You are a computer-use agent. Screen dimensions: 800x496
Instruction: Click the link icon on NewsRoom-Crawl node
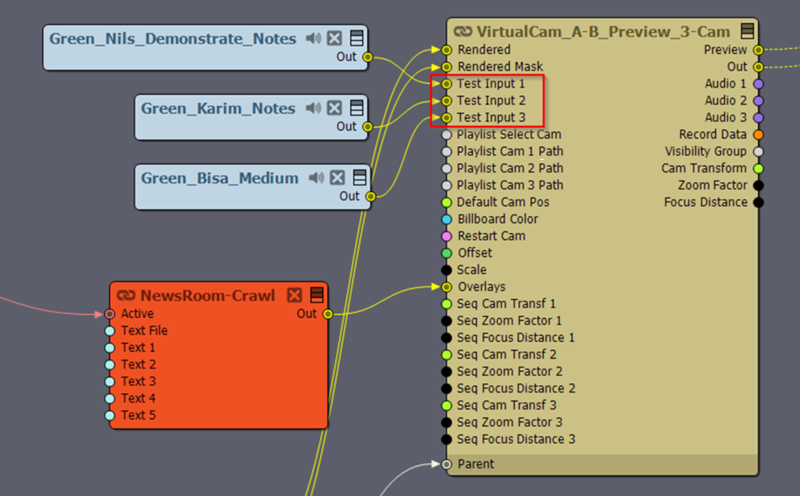point(126,295)
